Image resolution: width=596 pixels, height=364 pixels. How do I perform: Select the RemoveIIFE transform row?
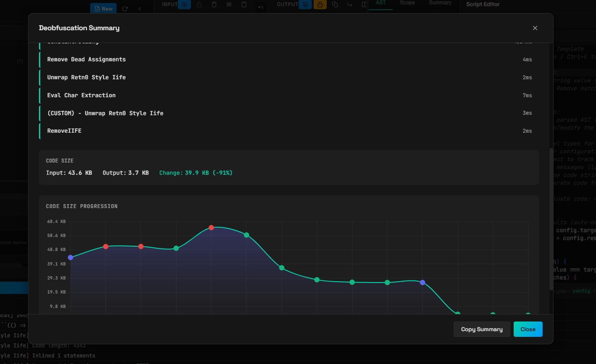tap(289, 131)
